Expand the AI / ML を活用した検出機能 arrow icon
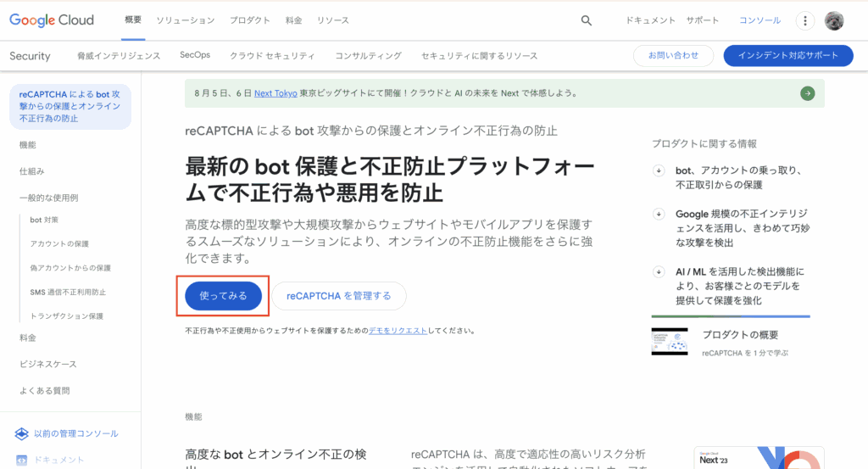The width and height of the screenshot is (868, 469). click(658, 272)
